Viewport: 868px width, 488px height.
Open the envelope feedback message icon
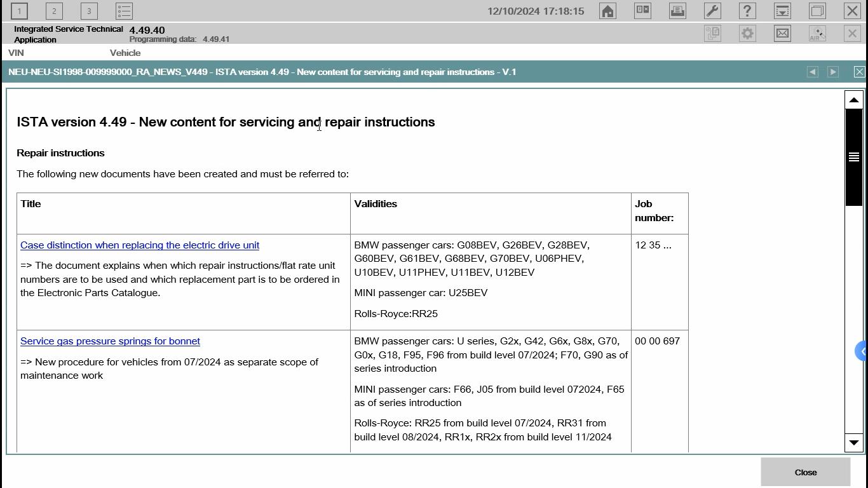782,34
